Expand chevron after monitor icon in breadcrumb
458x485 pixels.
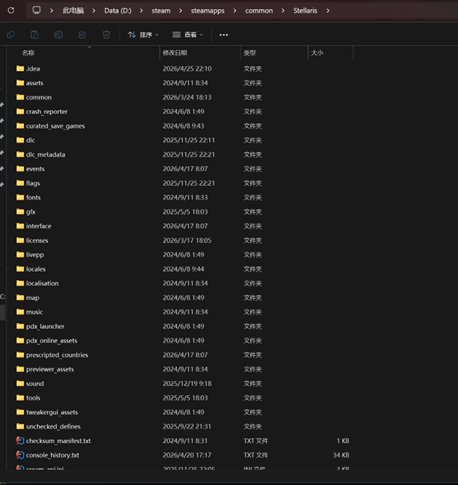[x=51, y=11]
